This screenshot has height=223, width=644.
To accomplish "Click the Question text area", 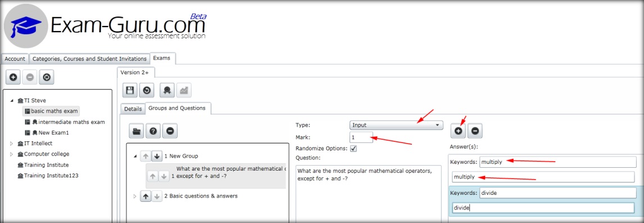I will (369, 194).
